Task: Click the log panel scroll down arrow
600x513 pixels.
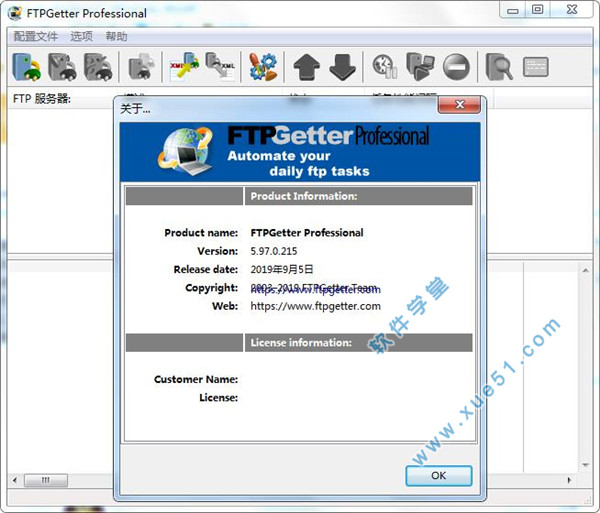Action: click(585, 465)
